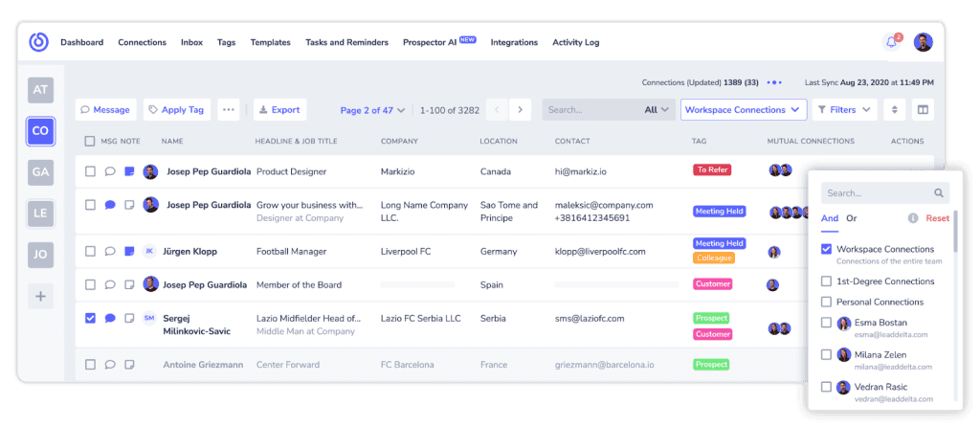Export the connections list

pos(279,109)
